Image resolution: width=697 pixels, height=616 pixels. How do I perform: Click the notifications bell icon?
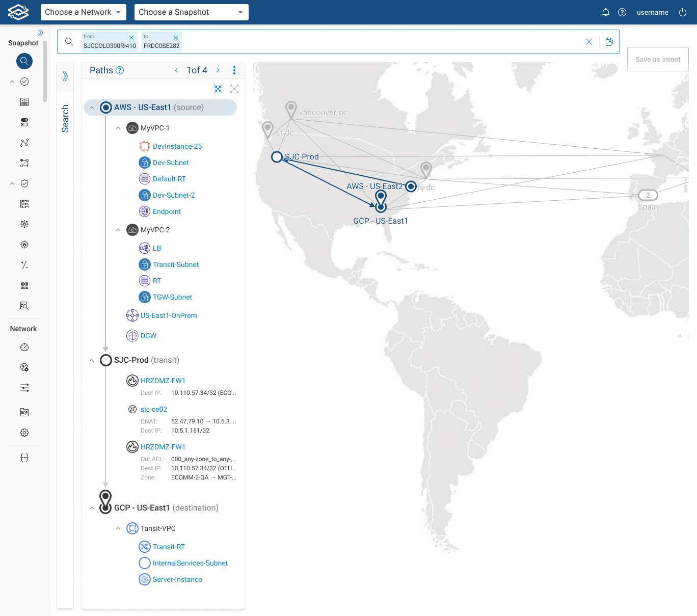coord(605,12)
